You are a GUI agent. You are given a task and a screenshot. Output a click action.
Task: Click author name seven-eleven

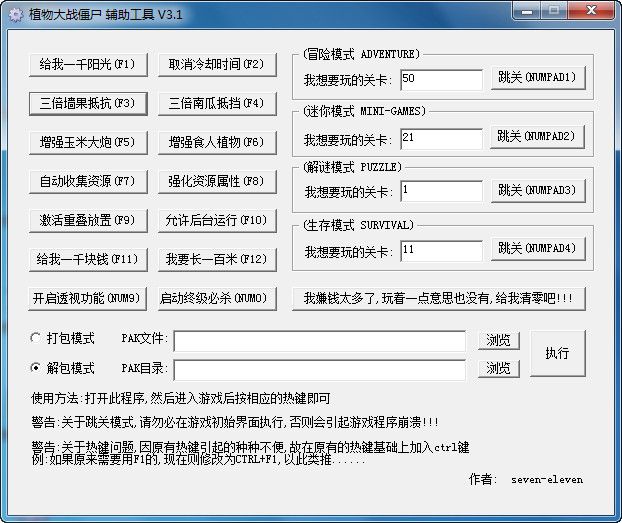(x=547, y=480)
